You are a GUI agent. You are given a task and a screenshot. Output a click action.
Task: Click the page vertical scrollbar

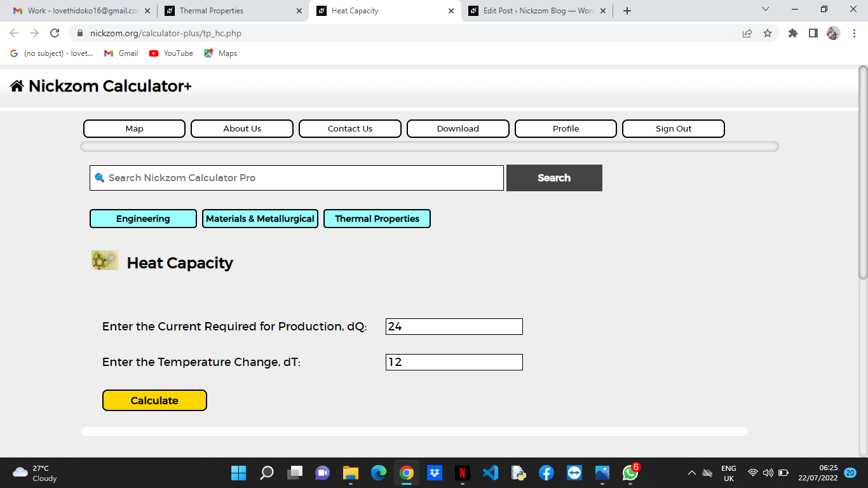tap(863, 172)
